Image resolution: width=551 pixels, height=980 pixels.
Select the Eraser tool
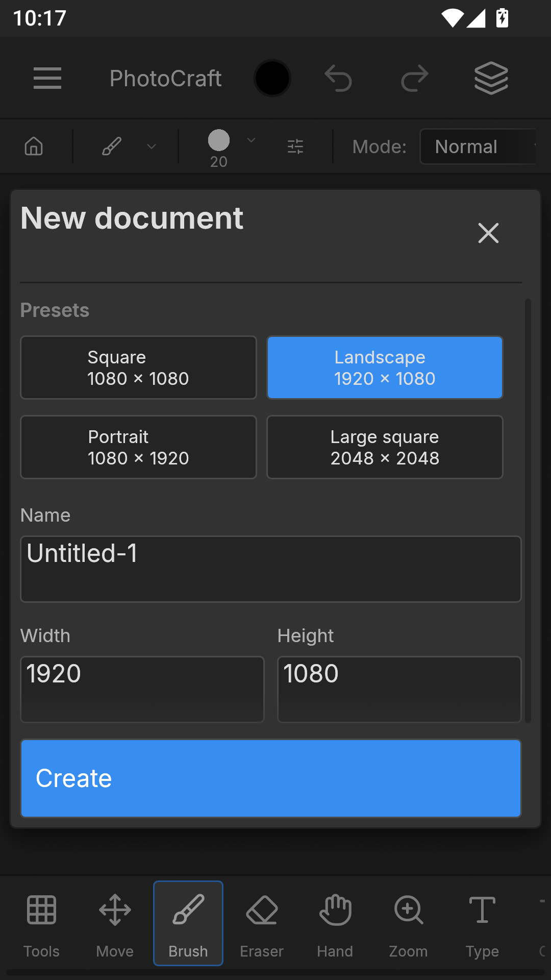click(262, 923)
